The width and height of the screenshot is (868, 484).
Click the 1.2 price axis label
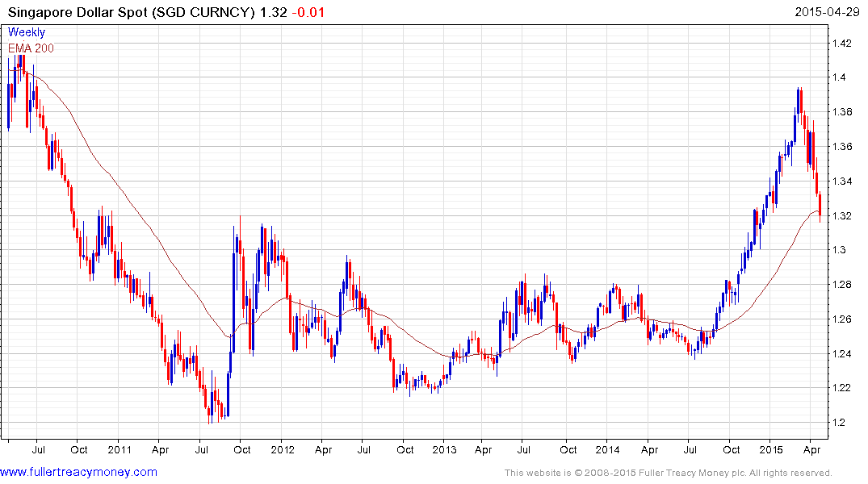tap(839, 423)
